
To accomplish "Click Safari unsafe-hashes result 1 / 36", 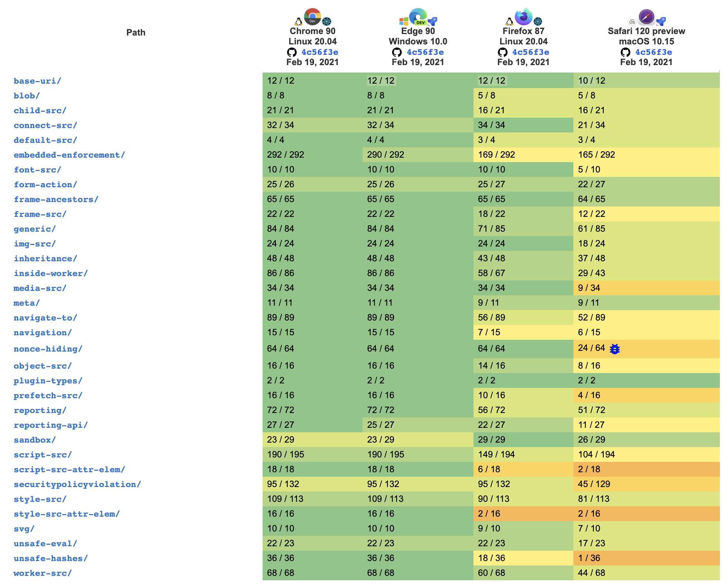I will [589, 558].
